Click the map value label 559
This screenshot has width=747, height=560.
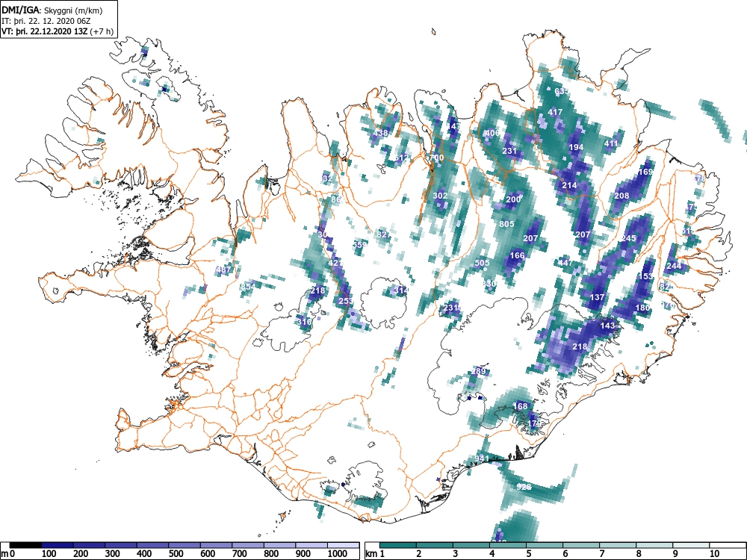[x=360, y=245]
